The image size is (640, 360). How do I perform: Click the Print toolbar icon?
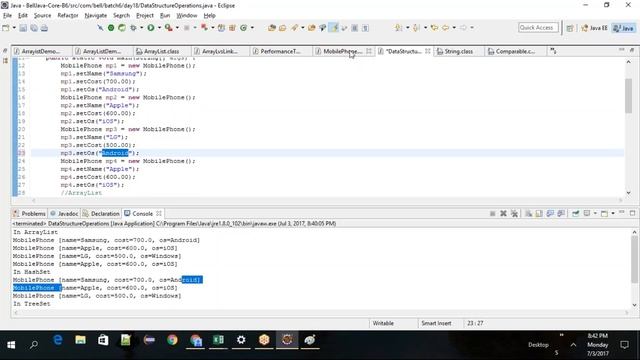coord(44,28)
